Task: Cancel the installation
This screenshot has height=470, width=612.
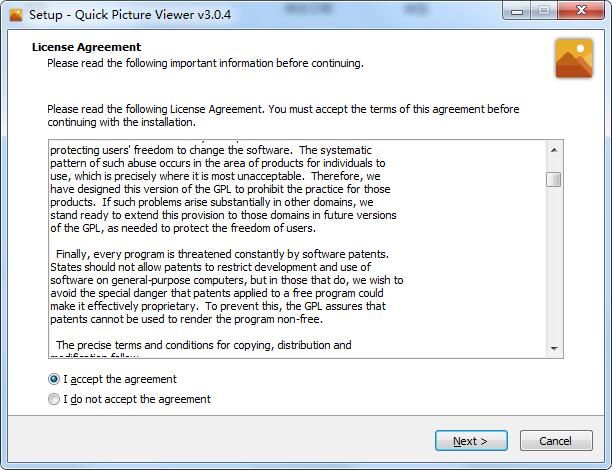Action: click(x=555, y=441)
